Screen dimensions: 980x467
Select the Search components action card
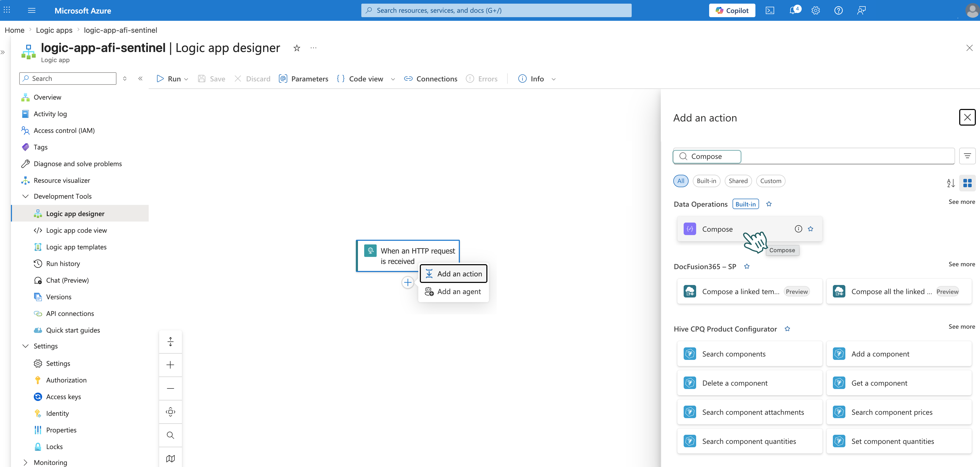[x=749, y=354]
